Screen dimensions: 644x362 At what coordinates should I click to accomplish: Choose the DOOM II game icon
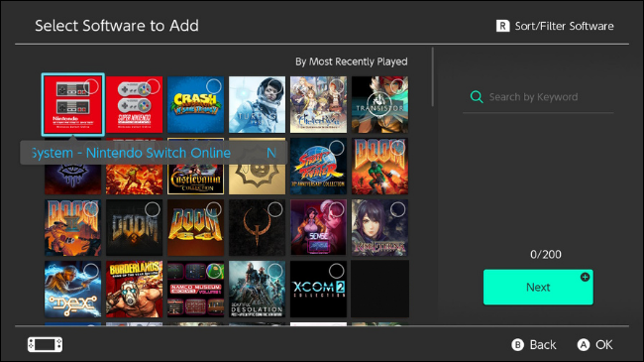coord(72,227)
